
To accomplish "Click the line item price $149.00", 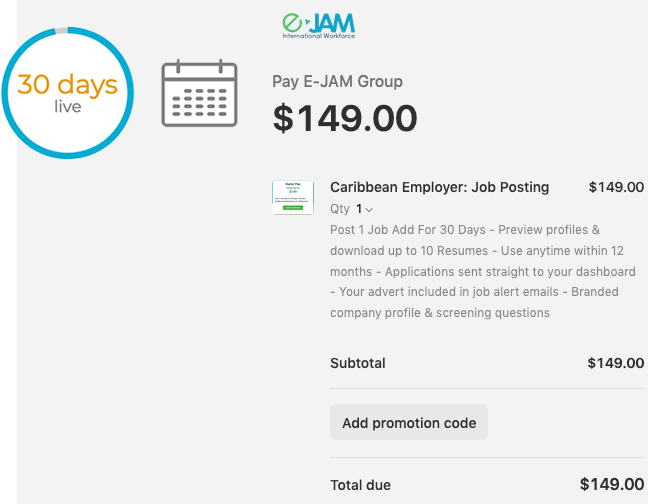I will [616, 187].
